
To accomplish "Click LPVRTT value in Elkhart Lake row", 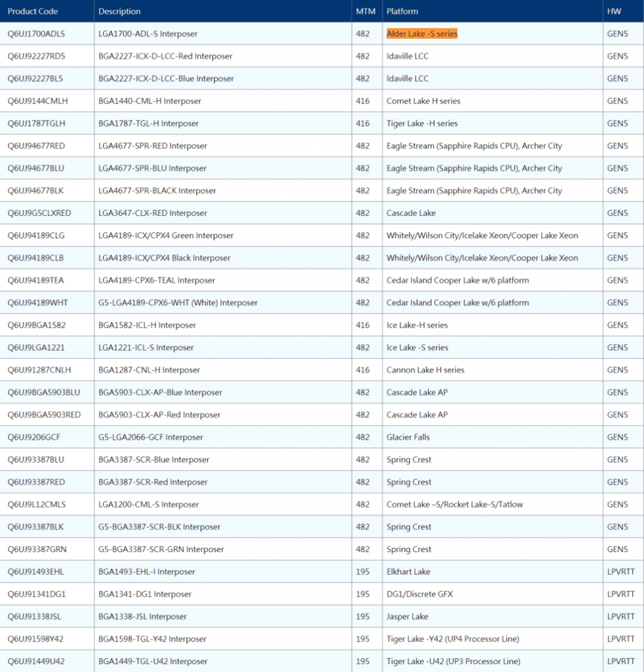I will [621, 572].
